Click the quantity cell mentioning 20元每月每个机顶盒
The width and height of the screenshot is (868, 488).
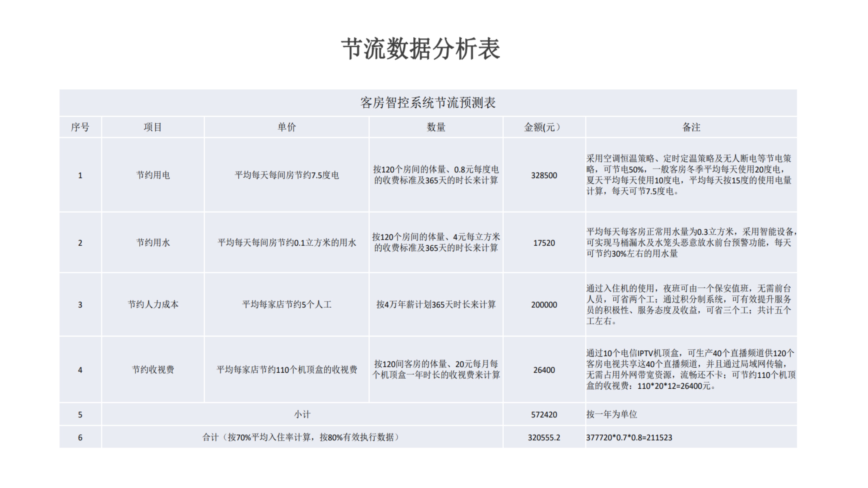pos(436,369)
